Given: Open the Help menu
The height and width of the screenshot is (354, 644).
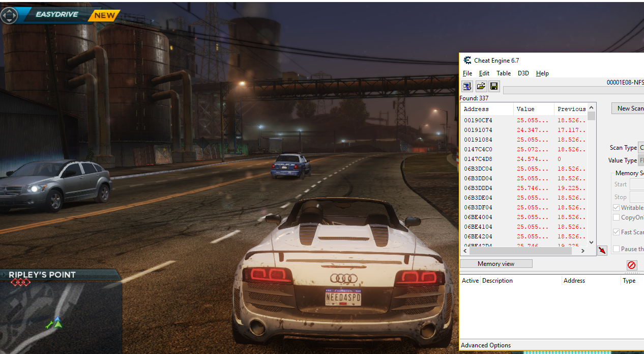Looking at the screenshot, I should coord(542,73).
